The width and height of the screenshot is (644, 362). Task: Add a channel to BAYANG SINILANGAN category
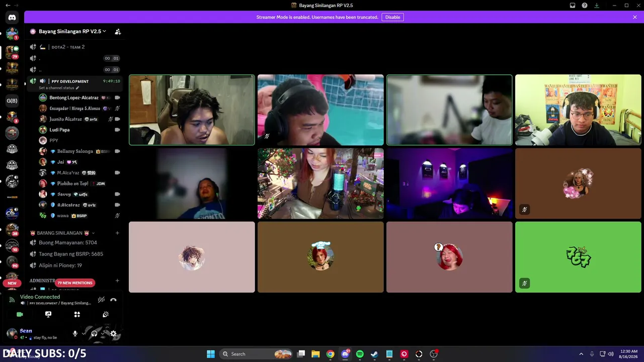point(117,233)
